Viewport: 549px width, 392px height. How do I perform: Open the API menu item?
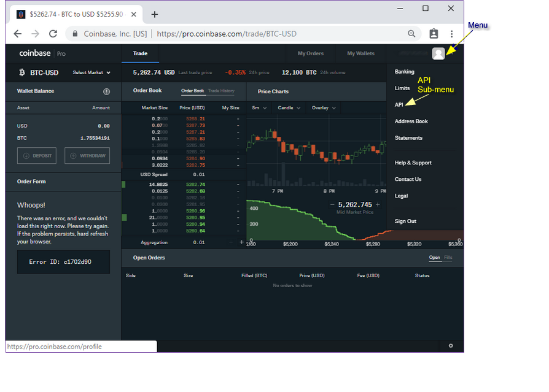point(399,104)
